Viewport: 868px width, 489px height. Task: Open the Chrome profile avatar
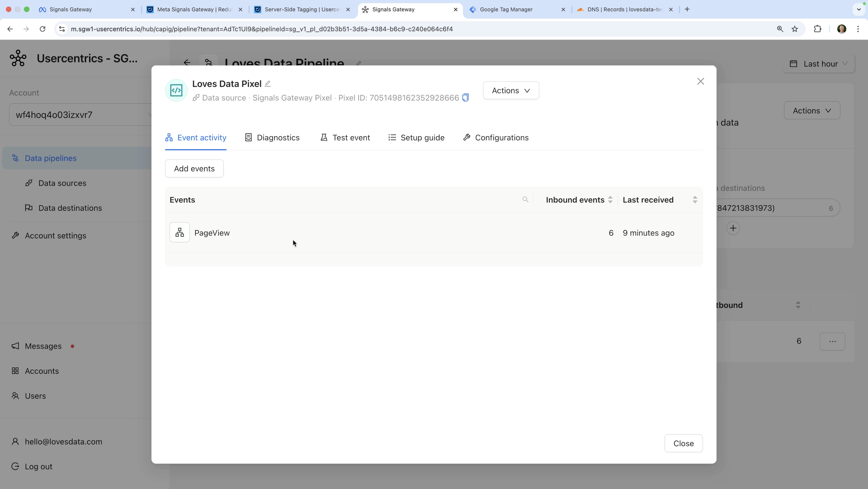(x=842, y=29)
